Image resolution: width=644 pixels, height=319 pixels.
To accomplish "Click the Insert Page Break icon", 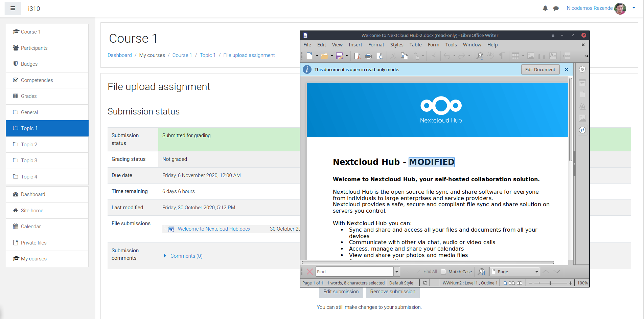I will (567, 56).
